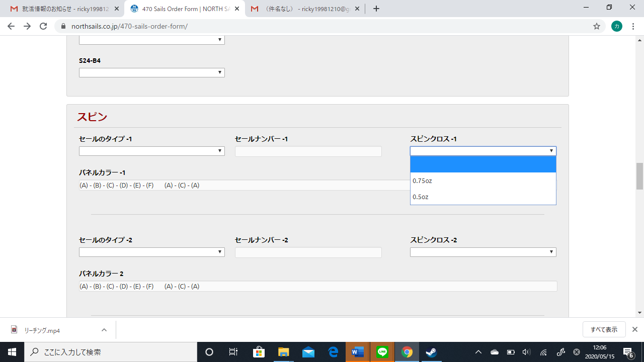Open the Chrome profile avatar
The image size is (644, 362).
click(617, 26)
